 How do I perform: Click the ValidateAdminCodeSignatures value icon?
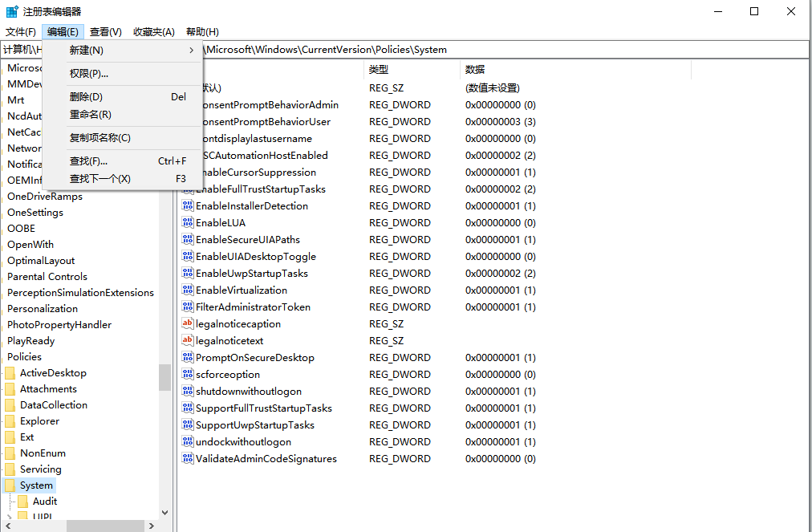tap(188, 458)
